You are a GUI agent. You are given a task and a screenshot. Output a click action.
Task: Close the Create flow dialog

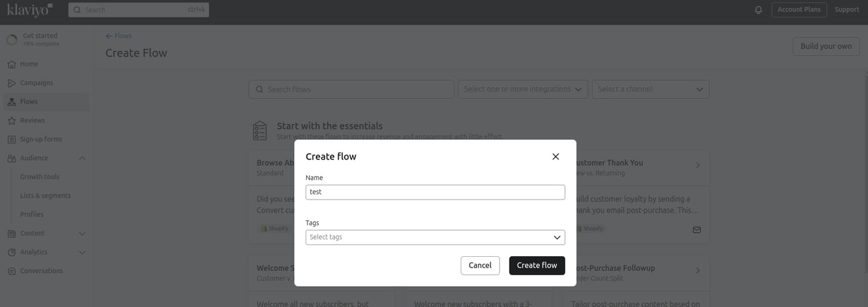coord(555,156)
